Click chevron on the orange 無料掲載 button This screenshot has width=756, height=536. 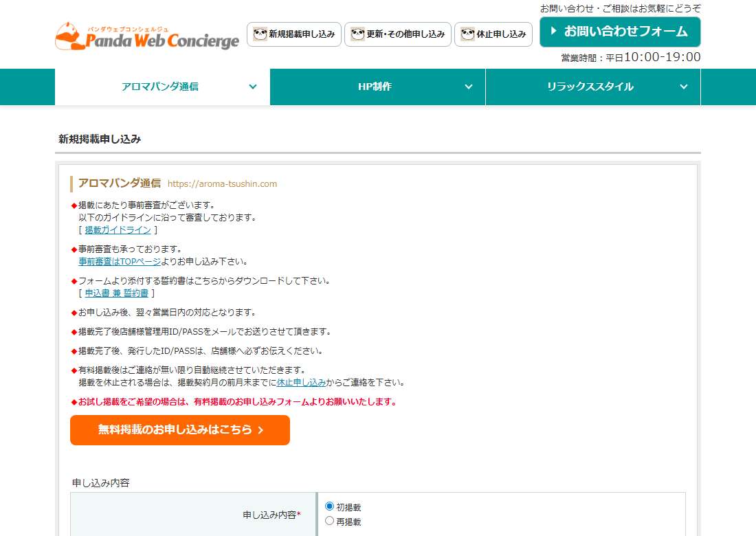(261, 430)
